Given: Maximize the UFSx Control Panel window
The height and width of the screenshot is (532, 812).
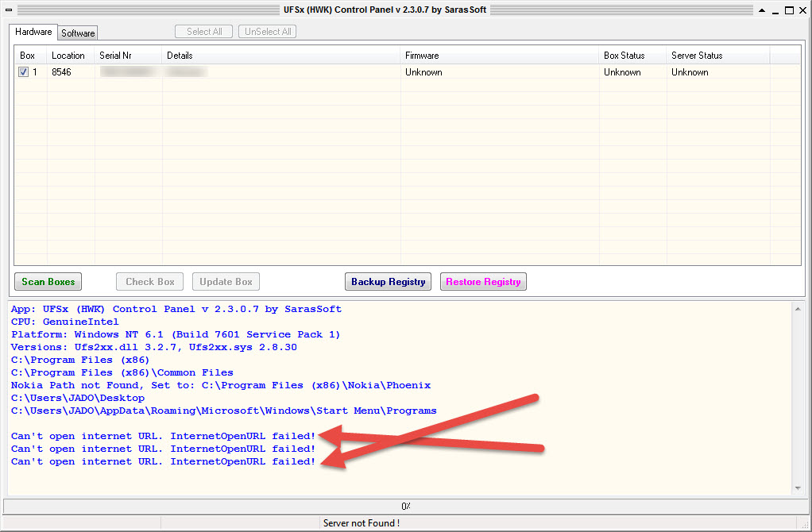Looking at the screenshot, I should (x=789, y=10).
